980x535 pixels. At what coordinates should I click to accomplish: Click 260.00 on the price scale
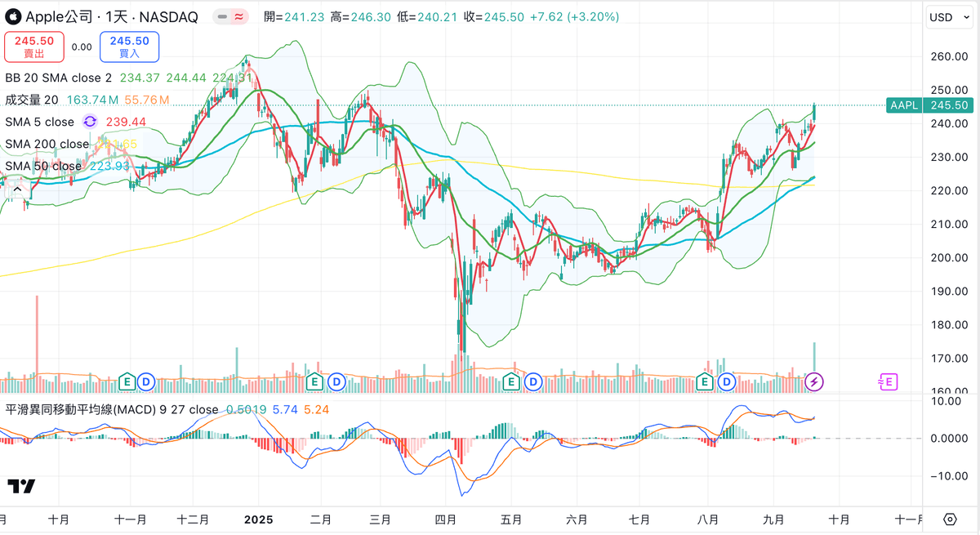pyautogui.click(x=949, y=56)
